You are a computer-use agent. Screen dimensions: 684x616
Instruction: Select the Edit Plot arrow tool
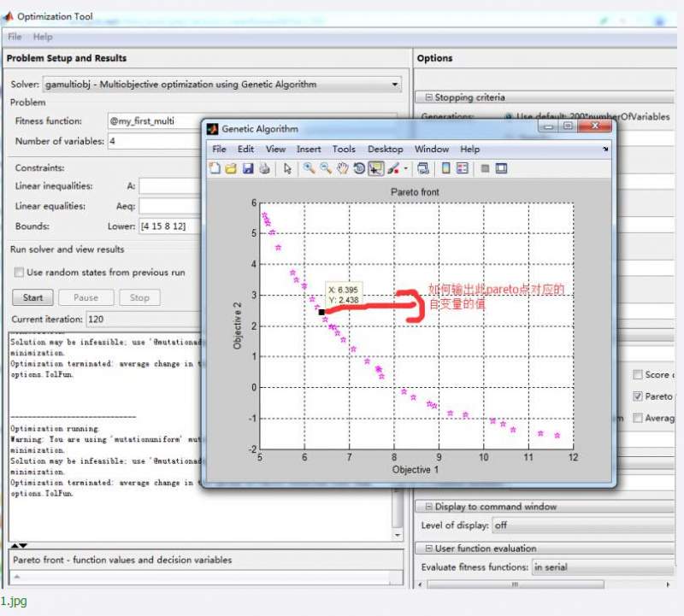click(x=287, y=168)
